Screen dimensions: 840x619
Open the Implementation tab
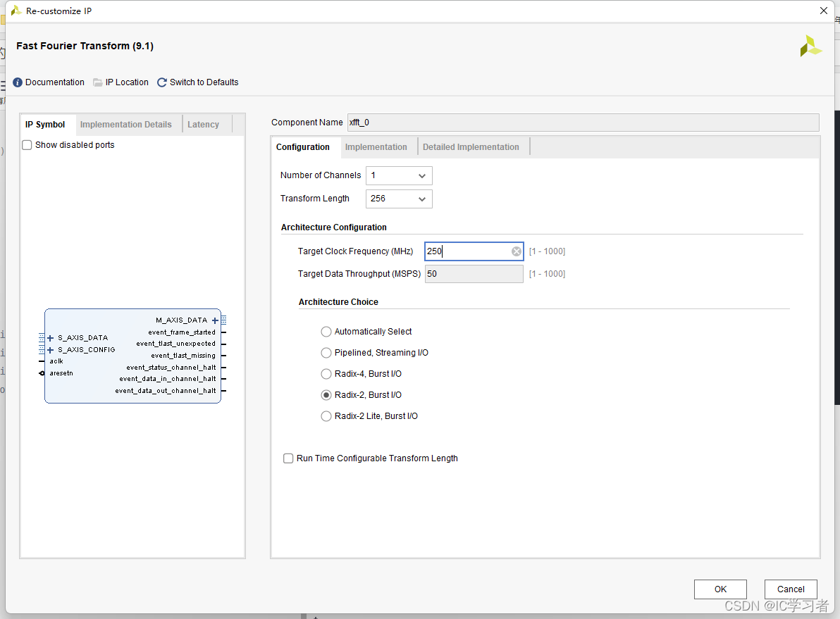coord(376,147)
